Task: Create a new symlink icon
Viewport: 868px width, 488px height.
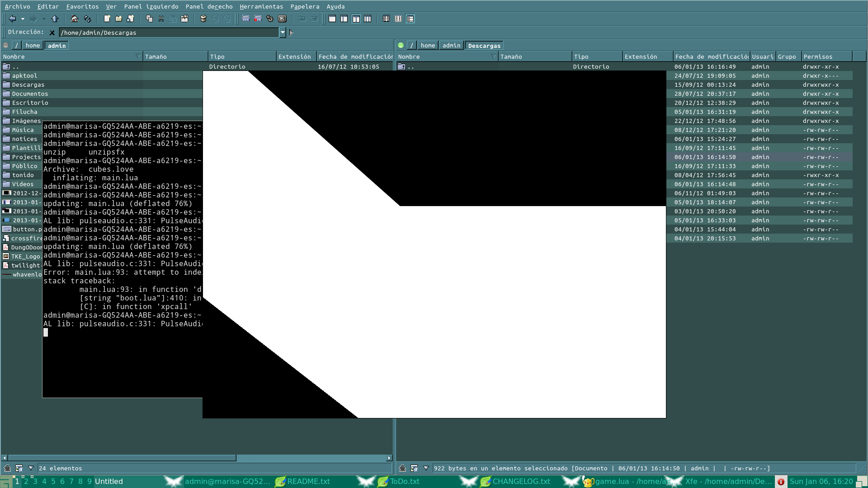Action: tap(131, 19)
